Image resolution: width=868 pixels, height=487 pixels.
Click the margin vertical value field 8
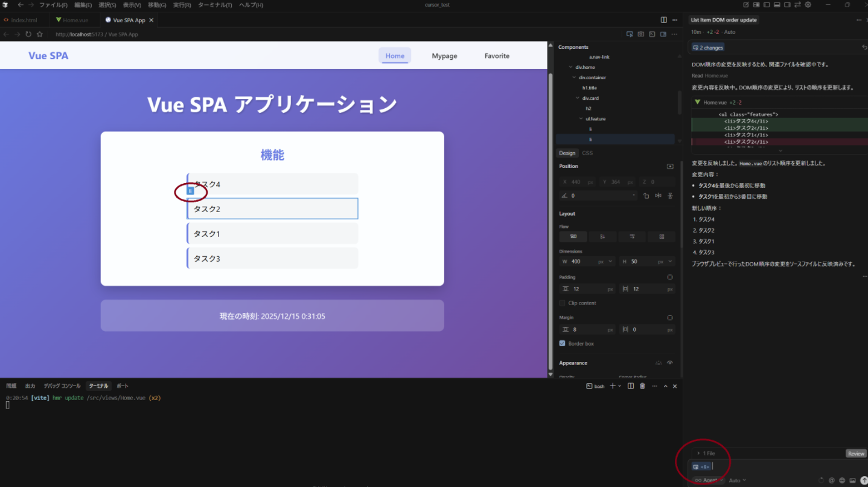point(586,329)
